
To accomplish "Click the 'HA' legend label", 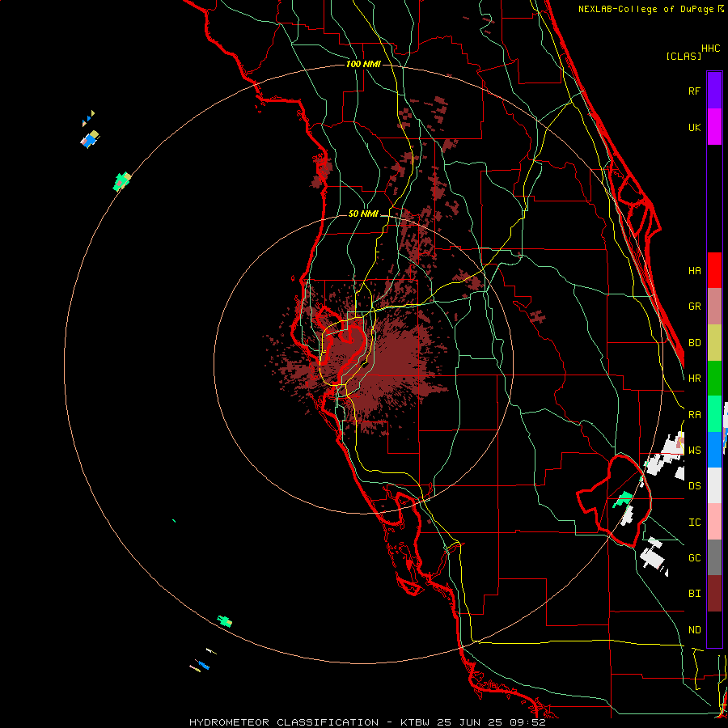I will tap(694, 271).
